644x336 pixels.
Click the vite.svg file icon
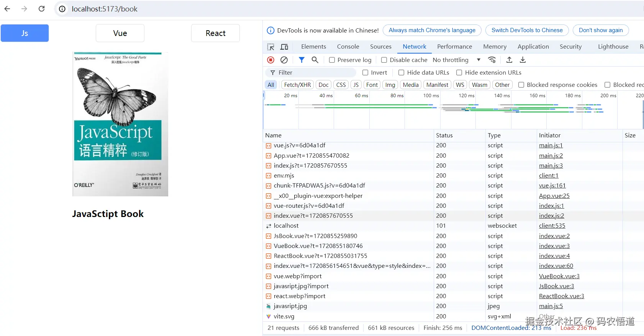(x=269, y=316)
